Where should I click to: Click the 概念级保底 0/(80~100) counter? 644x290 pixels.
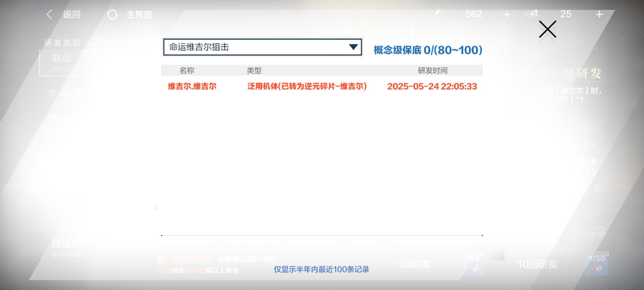coord(428,50)
